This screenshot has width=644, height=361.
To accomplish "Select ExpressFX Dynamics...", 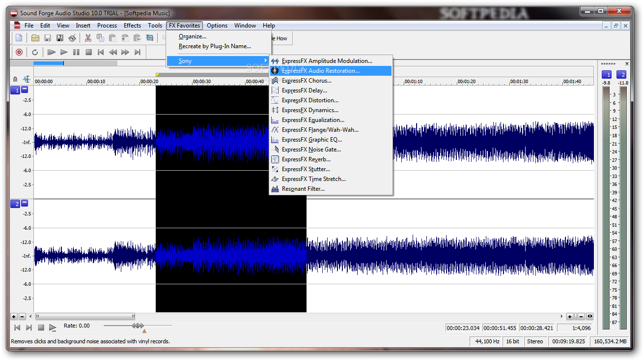I will coord(331,110).
